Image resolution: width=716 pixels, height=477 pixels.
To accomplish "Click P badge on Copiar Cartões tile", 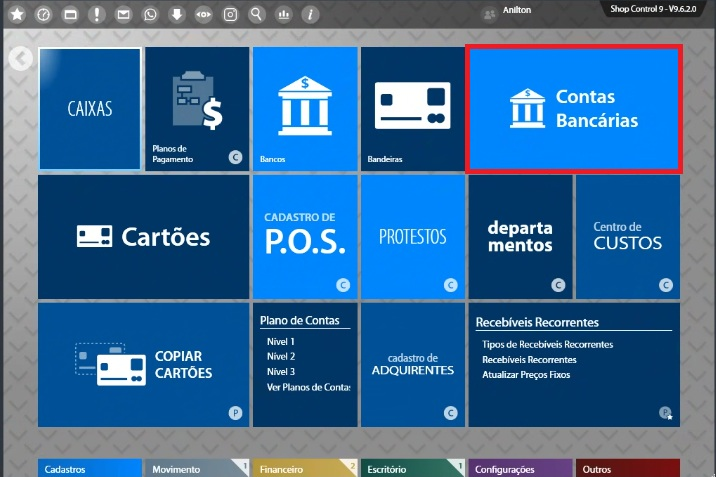I will coord(235,413).
